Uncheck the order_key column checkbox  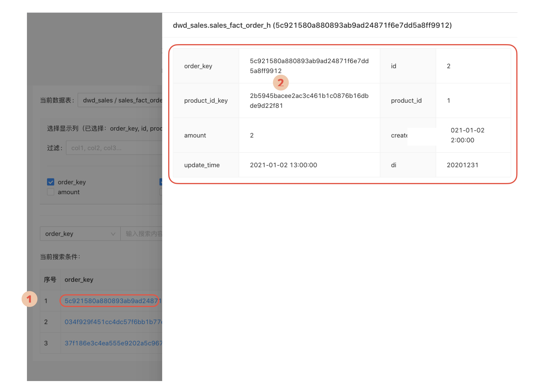point(51,182)
